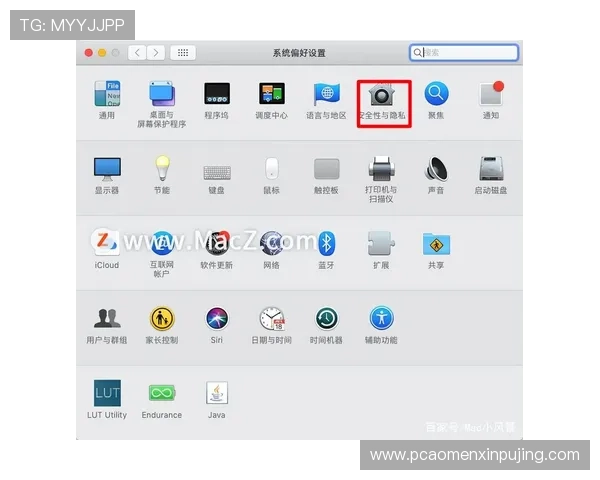The image size is (600, 480).
Task: Click the back navigation arrow
Action: click(136, 52)
